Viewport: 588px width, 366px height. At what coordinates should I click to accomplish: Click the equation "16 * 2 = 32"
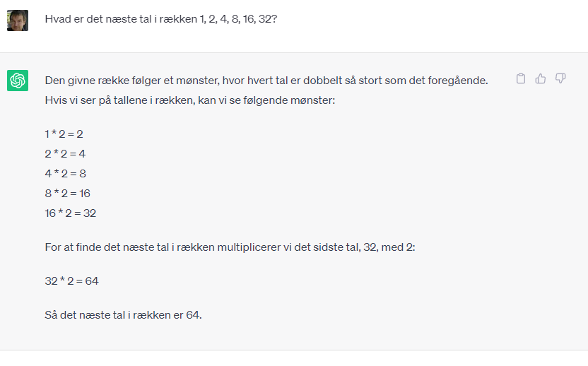point(71,213)
